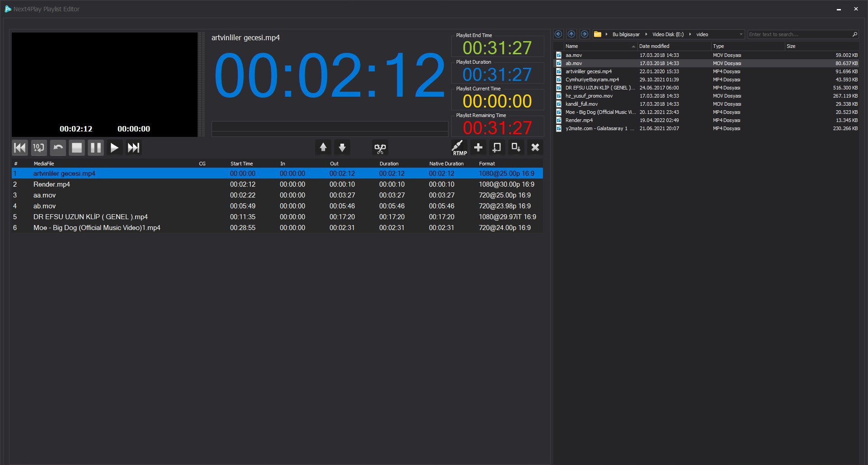The height and width of the screenshot is (465, 868).
Task: Open the folder path dropdown arrow
Action: (741, 34)
